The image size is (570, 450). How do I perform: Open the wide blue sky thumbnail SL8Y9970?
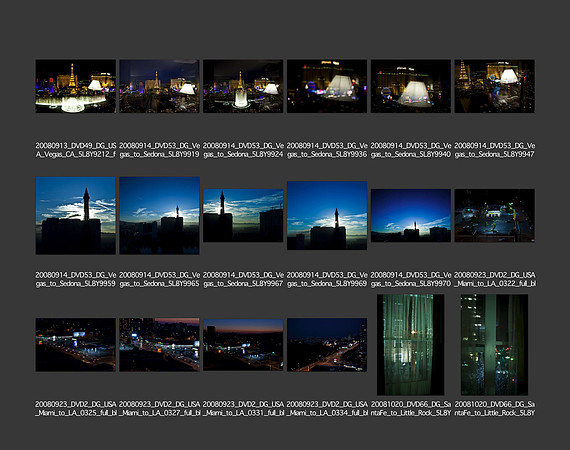click(411, 216)
